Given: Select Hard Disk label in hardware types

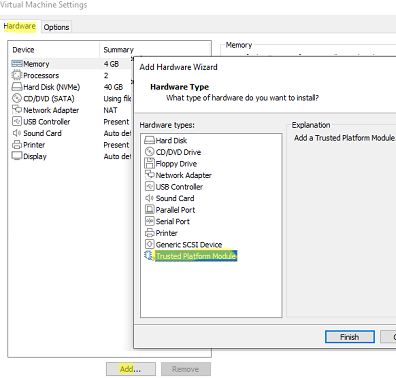Looking at the screenshot, I should (171, 140).
